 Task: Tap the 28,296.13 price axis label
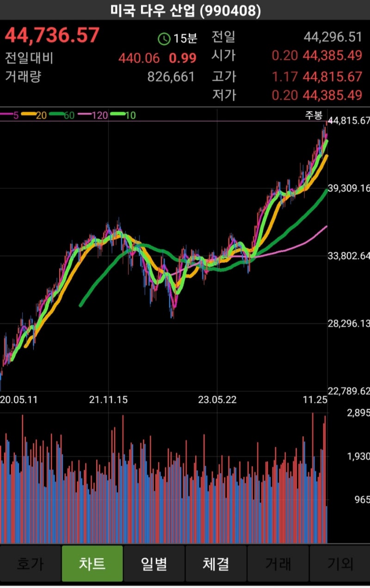coord(349,323)
